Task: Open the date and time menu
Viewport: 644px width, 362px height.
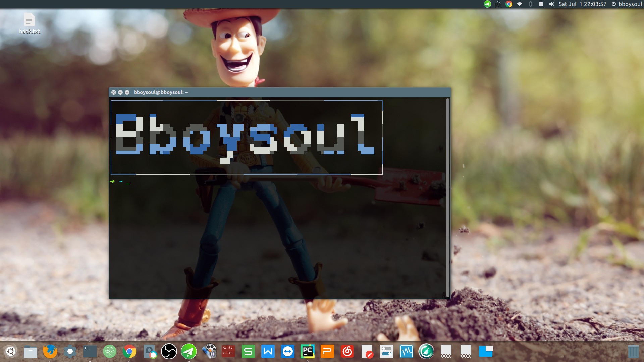Action: (582, 4)
